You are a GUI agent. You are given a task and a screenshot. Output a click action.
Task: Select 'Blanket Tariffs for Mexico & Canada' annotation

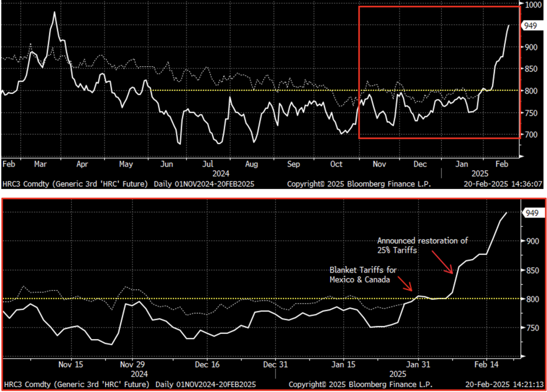click(x=363, y=275)
